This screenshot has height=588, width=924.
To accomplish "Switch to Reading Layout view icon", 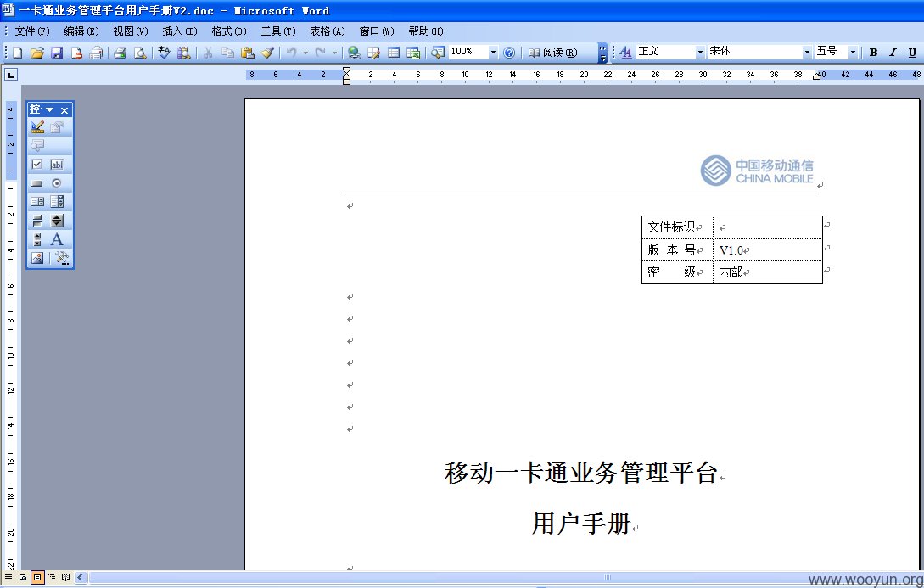I will click(x=66, y=578).
